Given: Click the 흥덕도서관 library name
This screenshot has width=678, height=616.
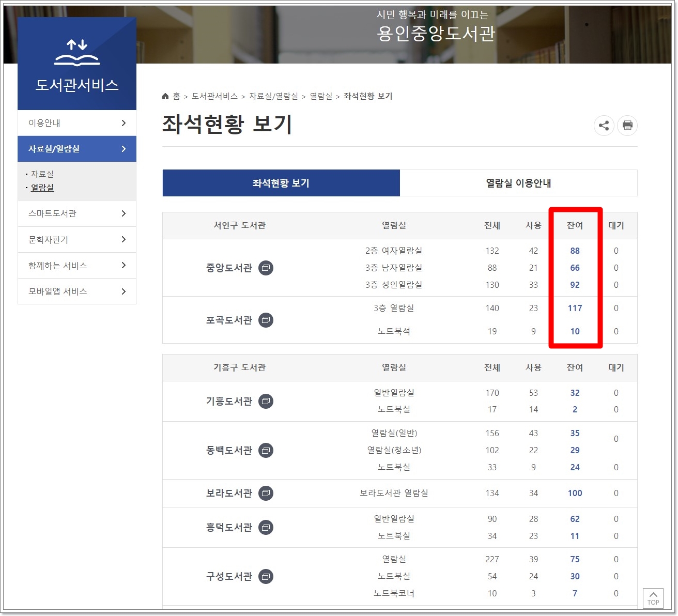Looking at the screenshot, I should [229, 527].
